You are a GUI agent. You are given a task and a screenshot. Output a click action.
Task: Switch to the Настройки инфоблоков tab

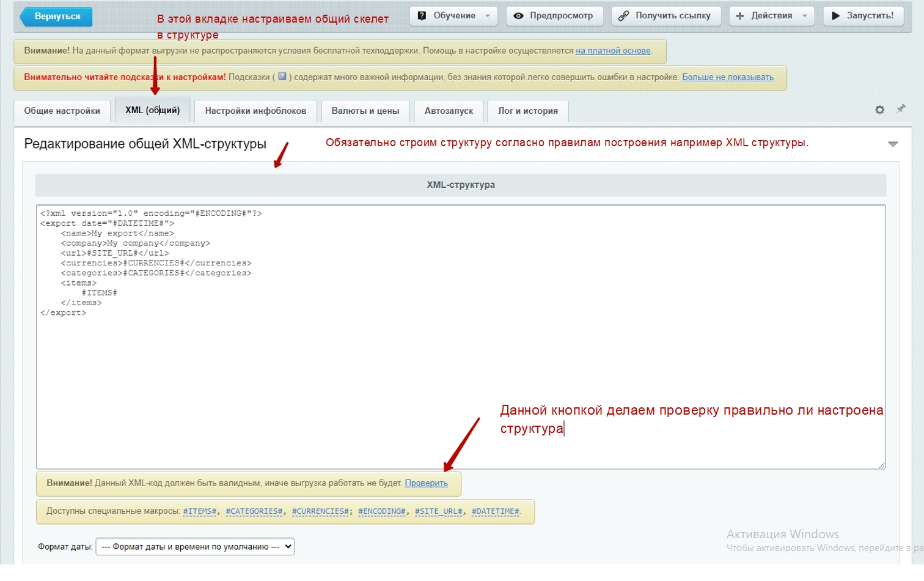click(255, 111)
